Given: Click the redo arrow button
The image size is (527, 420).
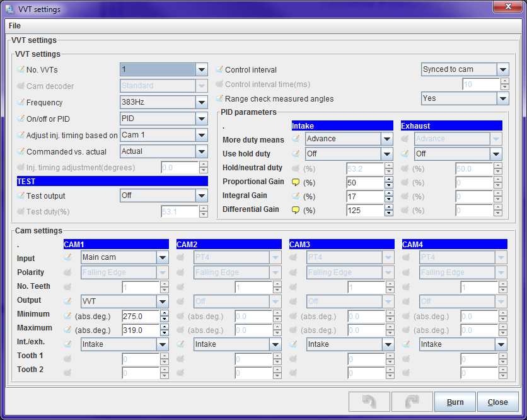Looking at the screenshot, I should [412, 402].
